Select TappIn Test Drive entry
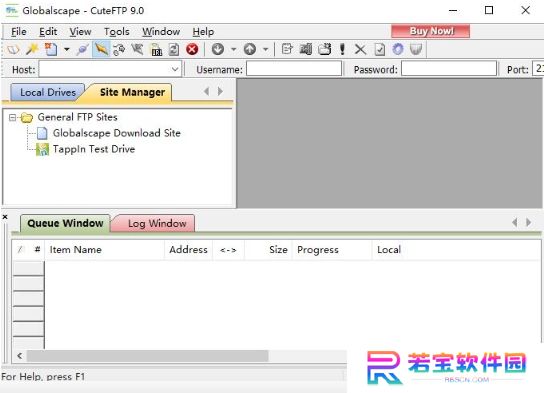Screen dimensions: 547x393 click(93, 149)
